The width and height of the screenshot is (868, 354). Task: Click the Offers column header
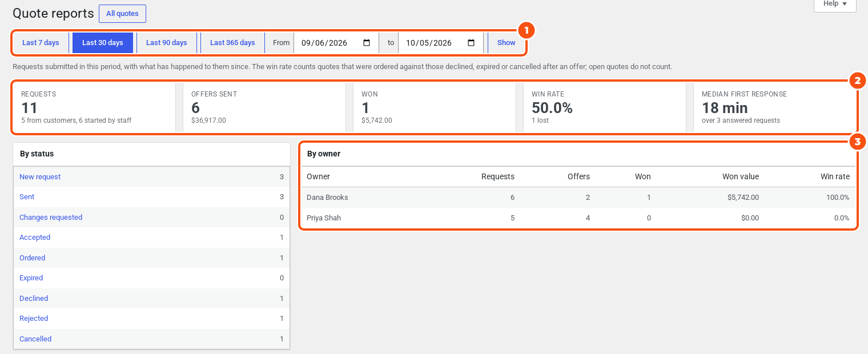coord(578,176)
